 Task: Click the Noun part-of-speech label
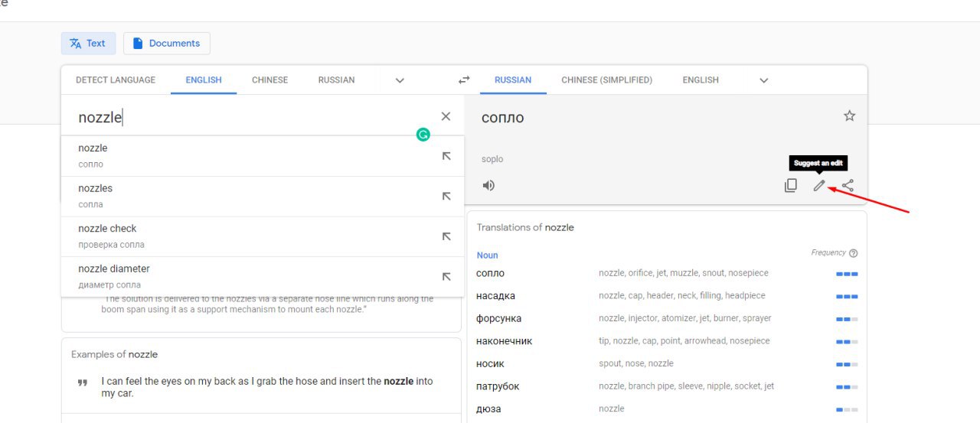pos(487,255)
